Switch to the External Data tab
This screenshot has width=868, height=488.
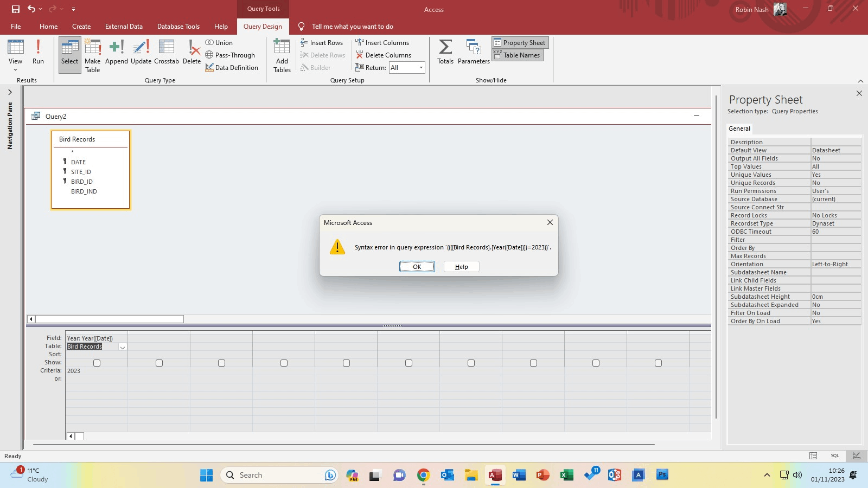click(x=124, y=27)
